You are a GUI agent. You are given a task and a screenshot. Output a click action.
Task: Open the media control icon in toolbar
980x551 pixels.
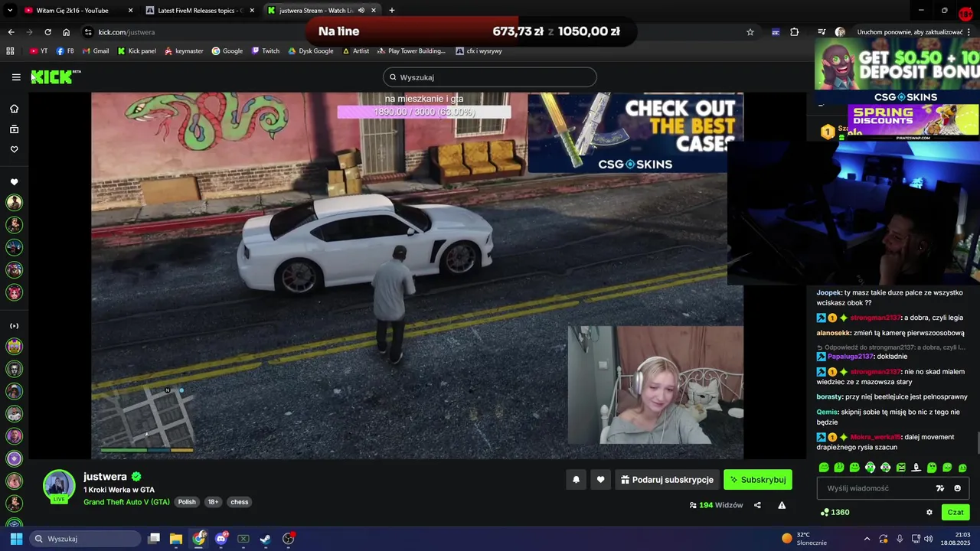[x=822, y=32]
